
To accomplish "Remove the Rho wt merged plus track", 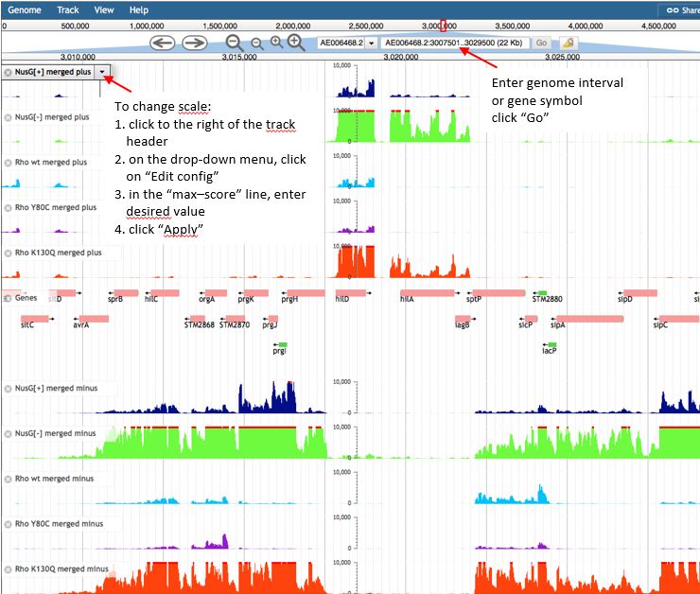I will click(8, 162).
